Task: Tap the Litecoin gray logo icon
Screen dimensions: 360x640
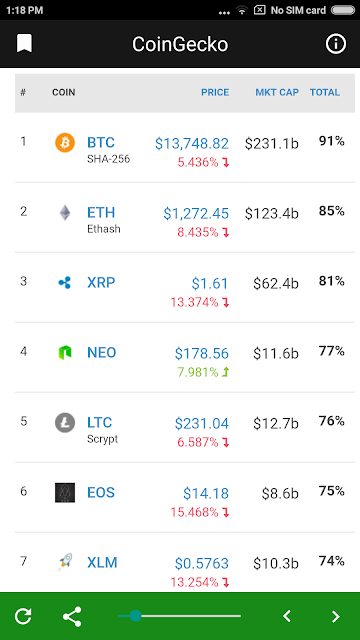Action: [65, 422]
